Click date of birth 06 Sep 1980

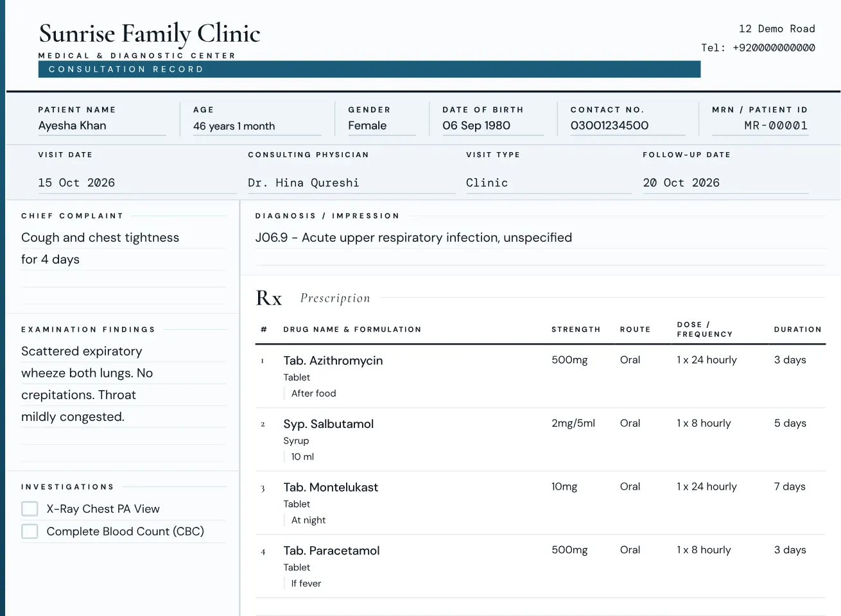[x=493, y=126]
